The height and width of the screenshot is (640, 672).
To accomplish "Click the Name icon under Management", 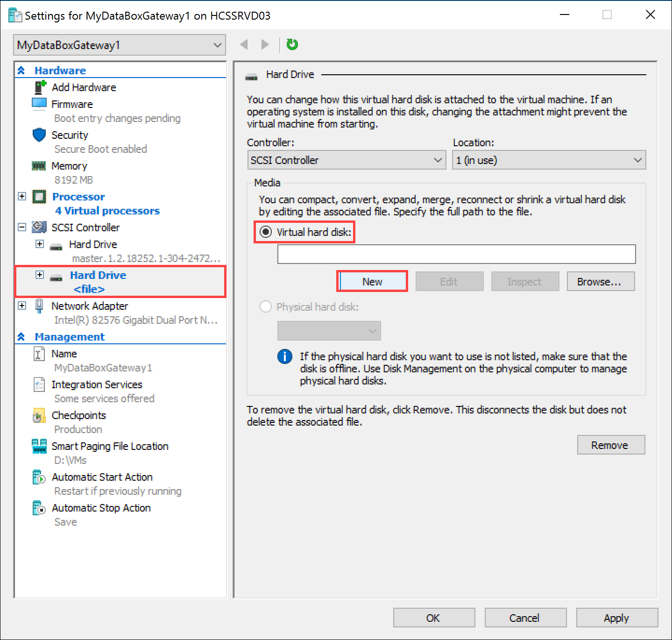I will (x=39, y=354).
